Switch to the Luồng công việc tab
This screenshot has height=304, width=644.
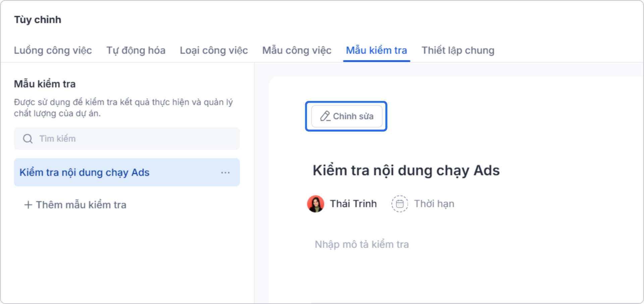coord(53,50)
